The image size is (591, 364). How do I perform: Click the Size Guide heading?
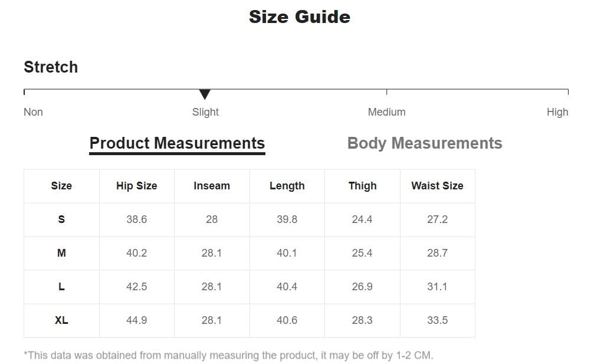300,17
